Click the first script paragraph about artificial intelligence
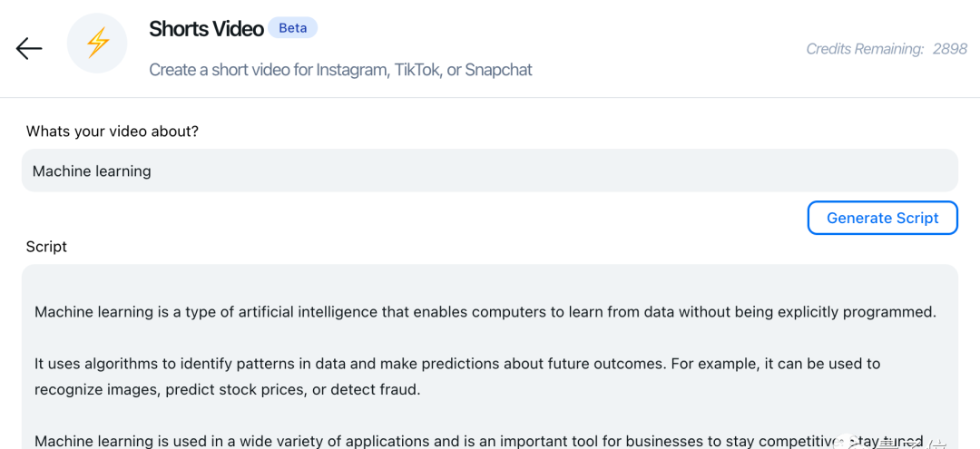Viewport: 980px width, 449px height. [x=485, y=312]
